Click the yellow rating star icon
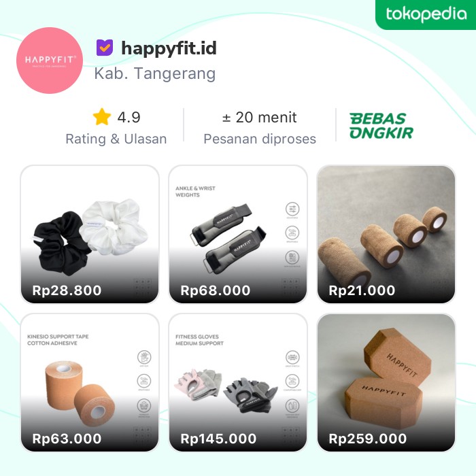 [x=102, y=117]
